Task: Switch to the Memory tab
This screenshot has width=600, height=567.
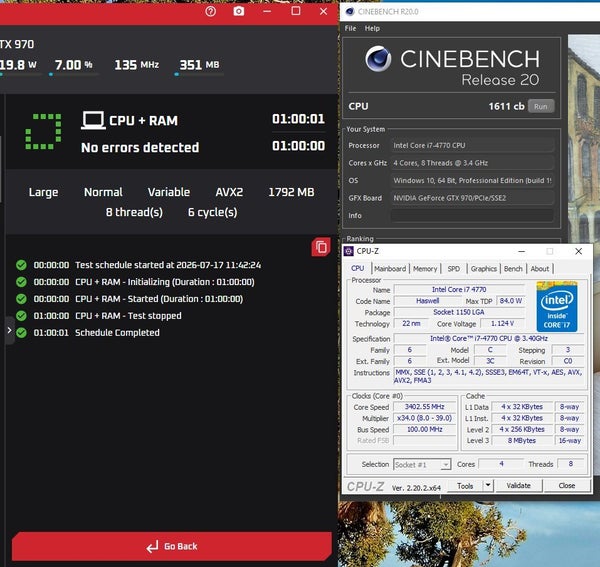Action: coord(425,269)
